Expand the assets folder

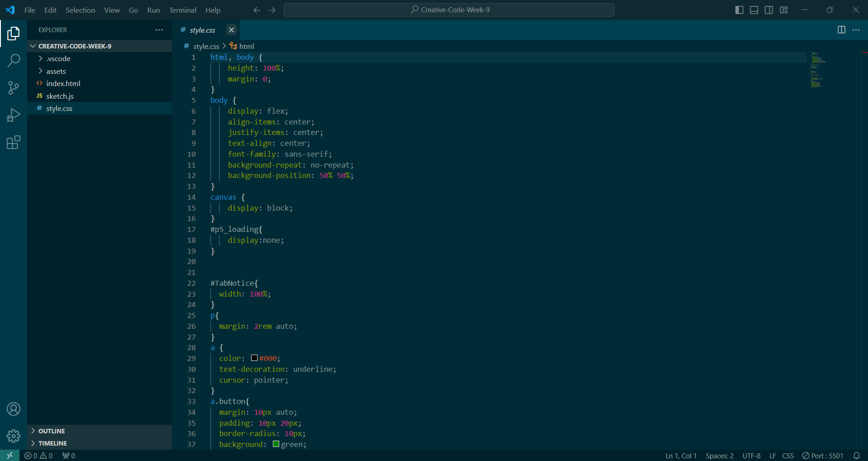point(41,71)
